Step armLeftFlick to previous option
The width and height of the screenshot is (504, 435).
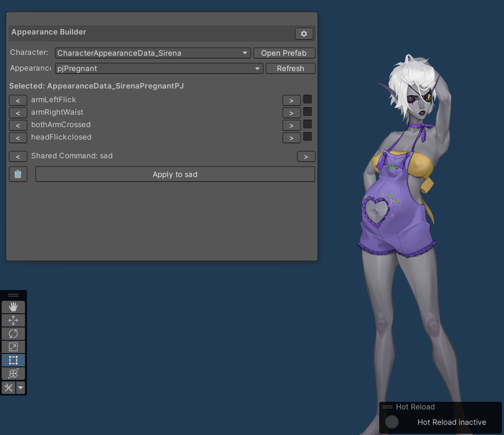(18, 101)
